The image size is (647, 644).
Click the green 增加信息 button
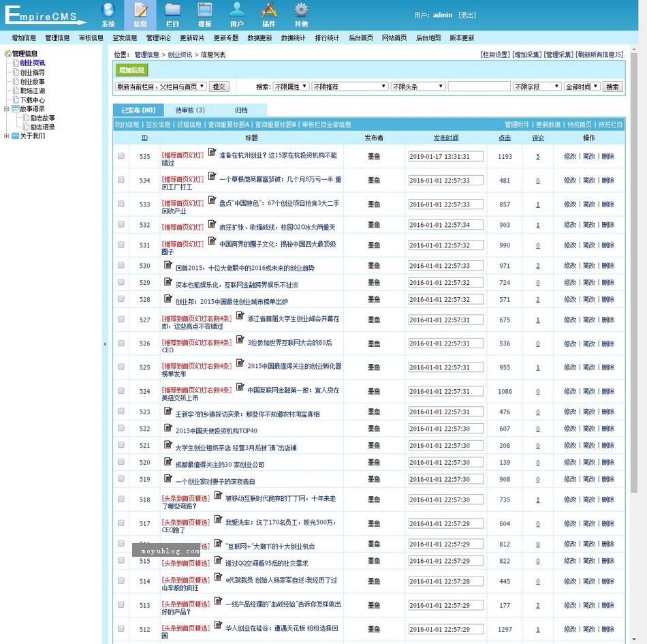(131, 70)
